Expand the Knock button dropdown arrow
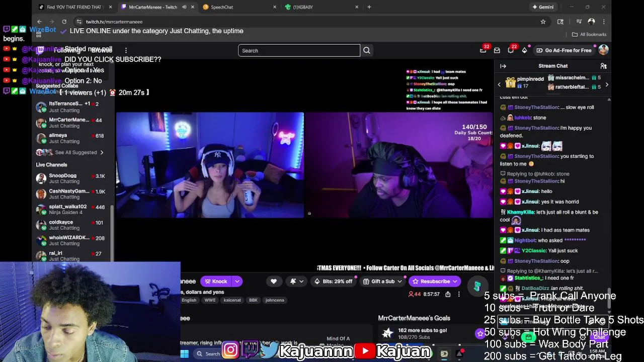644x362 pixels. [x=237, y=282]
